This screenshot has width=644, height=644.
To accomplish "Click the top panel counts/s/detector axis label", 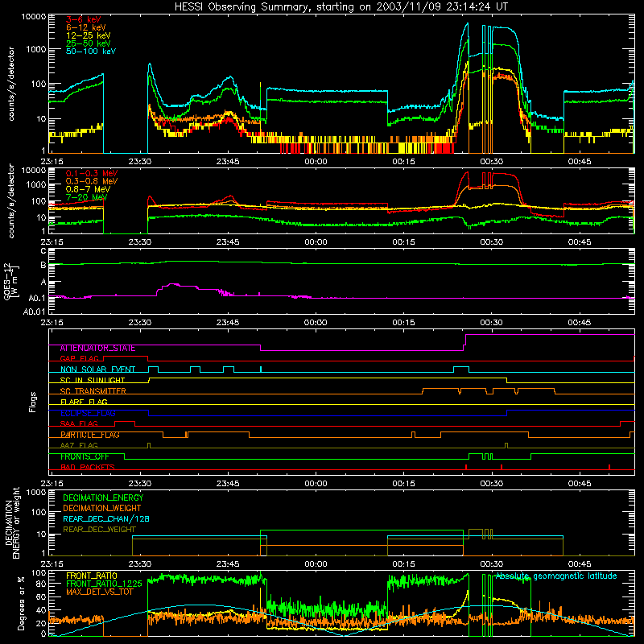I will (10, 84).
